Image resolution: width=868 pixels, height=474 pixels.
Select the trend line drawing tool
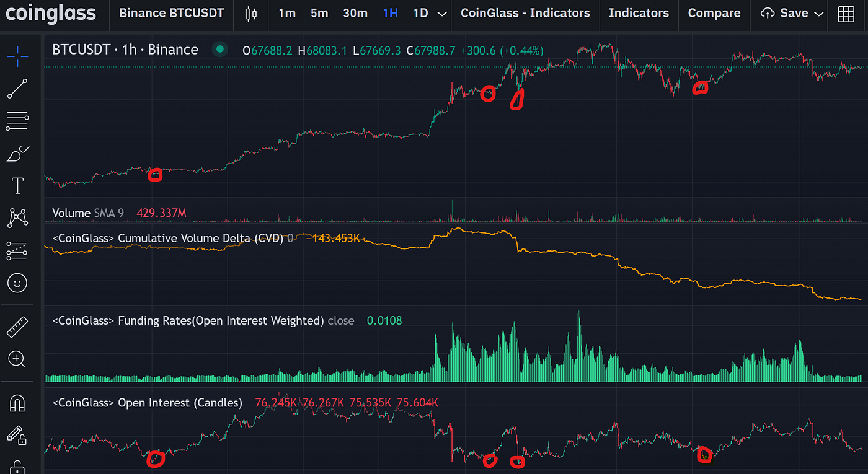(17, 89)
